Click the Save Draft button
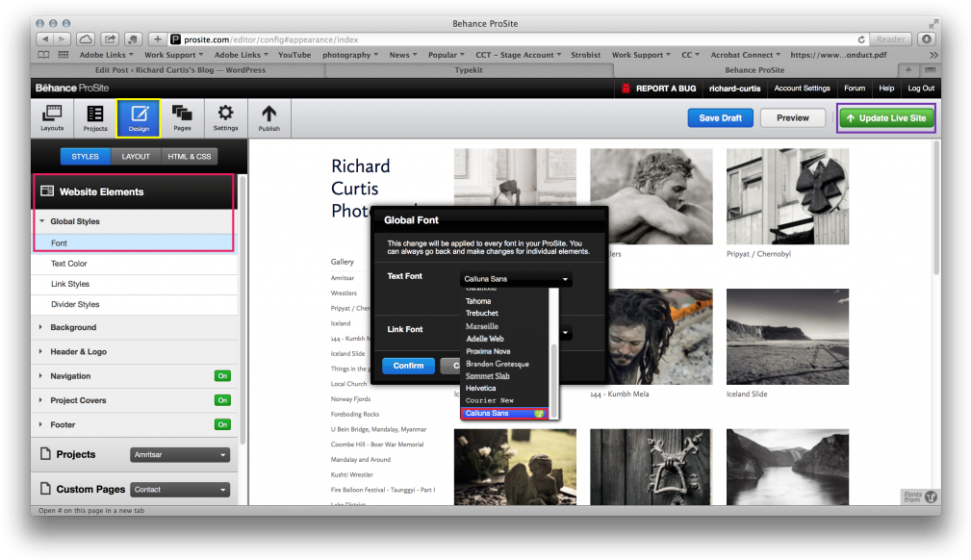Screen dimensions: 971x560 coord(720,117)
